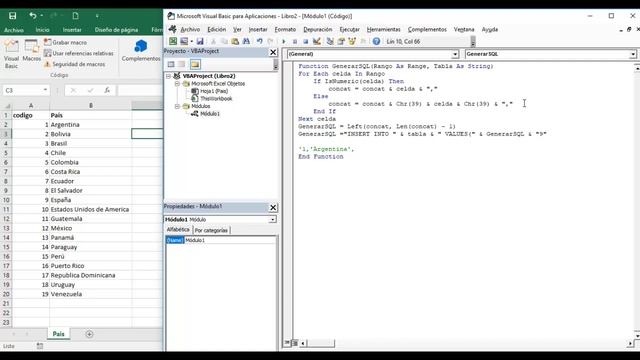This screenshot has width=640, height=360.
Task: Collapse Microsoft Excel Objetos folder
Action: pyautogui.click(x=177, y=84)
